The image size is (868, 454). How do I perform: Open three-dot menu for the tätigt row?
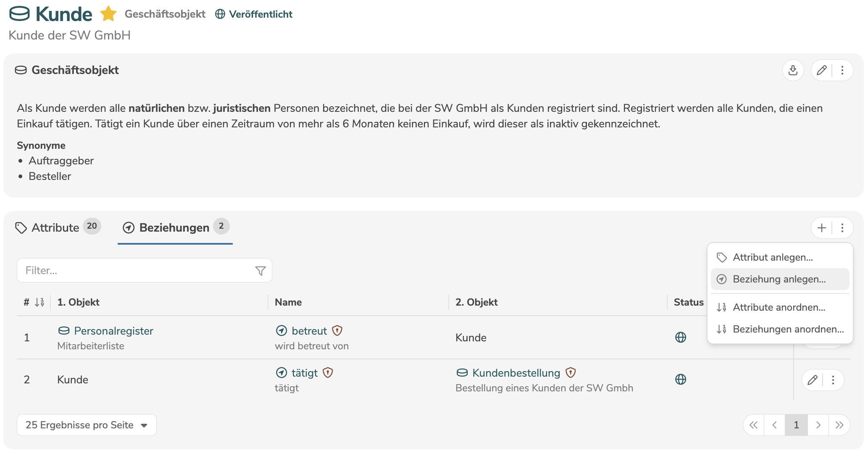833,380
